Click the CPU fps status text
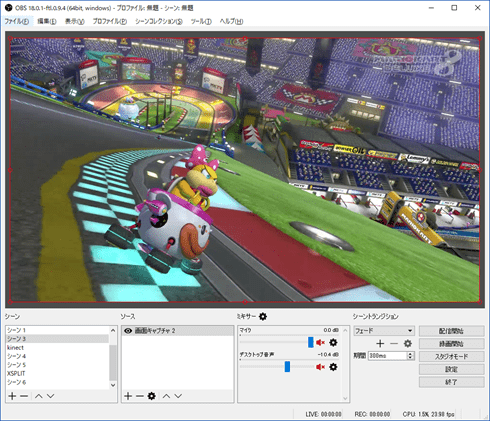The height and width of the screenshot is (421, 490). click(x=428, y=414)
